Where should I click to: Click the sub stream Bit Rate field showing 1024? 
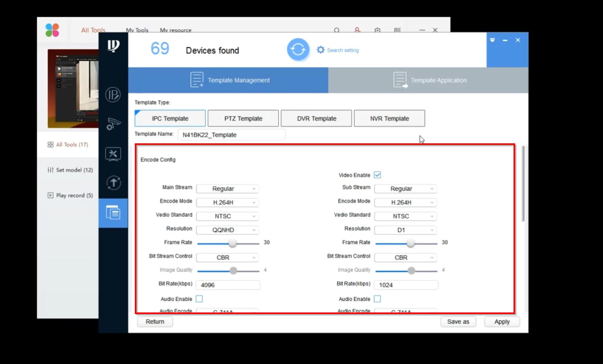(x=406, y=285)
